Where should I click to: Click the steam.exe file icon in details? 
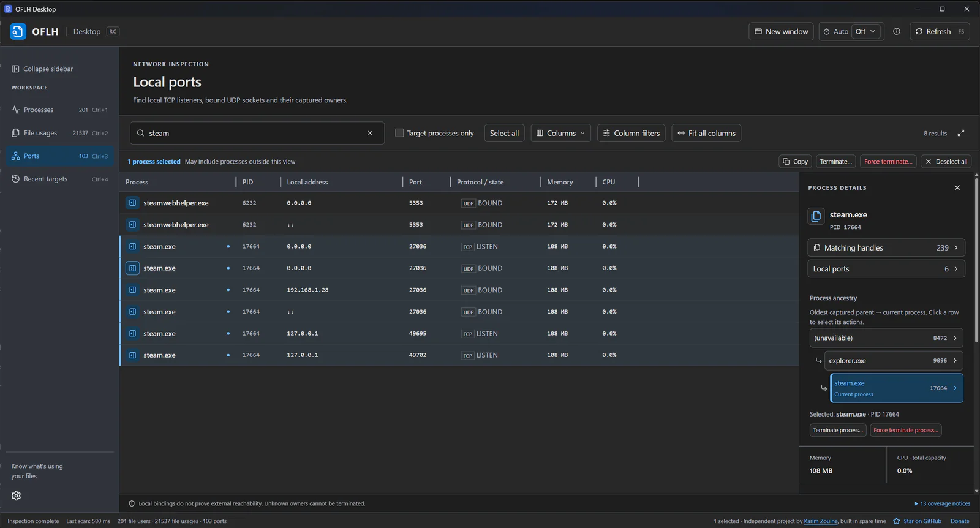pos(816,216)
